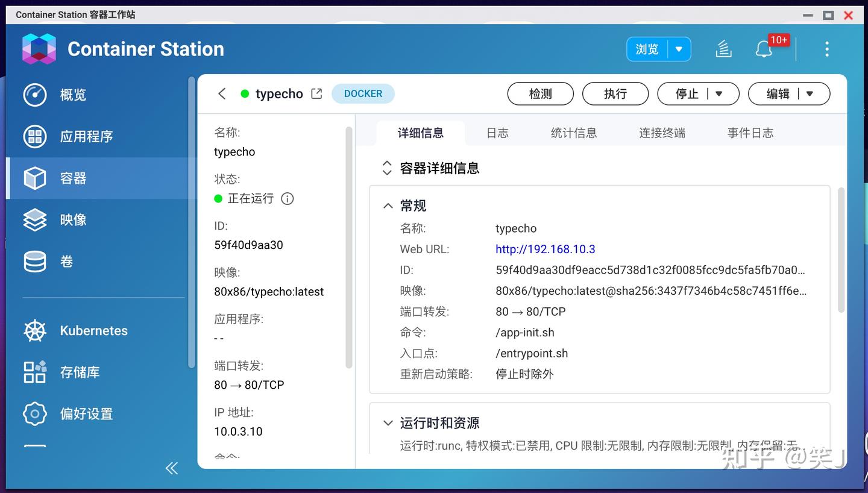Select the 映像 images sidebar icon
This screenshot has width=868, height=493.
(34, 220)
